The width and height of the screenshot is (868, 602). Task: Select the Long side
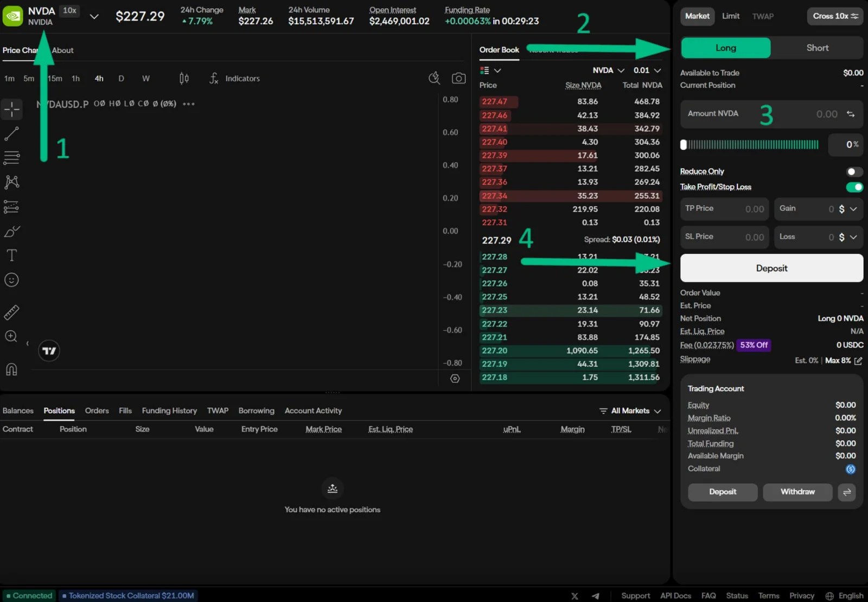click(x=726, y=48)
